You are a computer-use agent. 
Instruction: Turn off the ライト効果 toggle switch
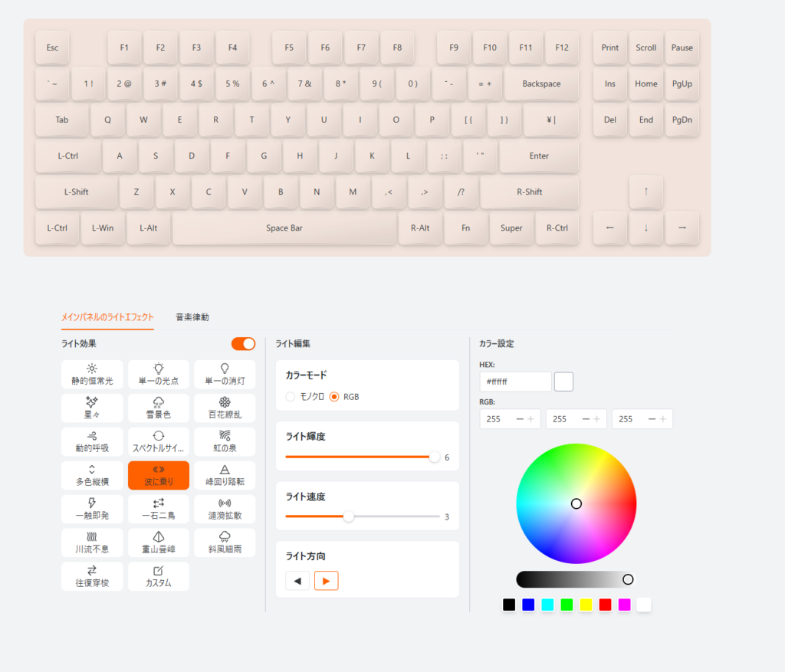coord(243,344)
